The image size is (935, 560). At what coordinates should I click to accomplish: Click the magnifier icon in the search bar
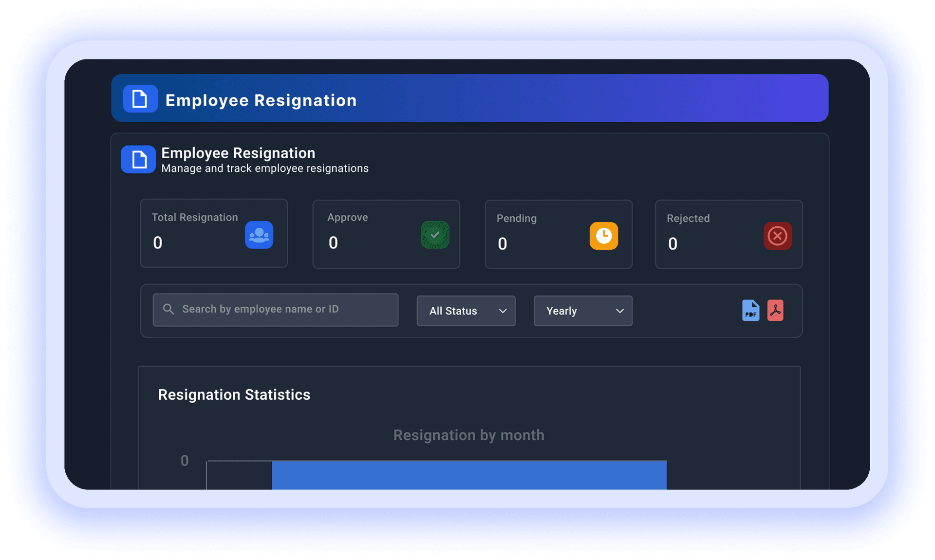click(168, 309)
